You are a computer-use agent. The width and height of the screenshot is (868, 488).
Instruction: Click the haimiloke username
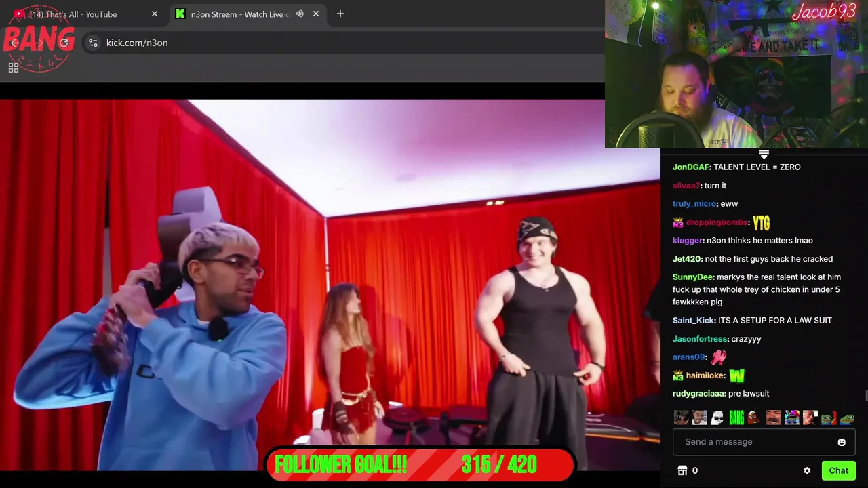tap(706, 375)
